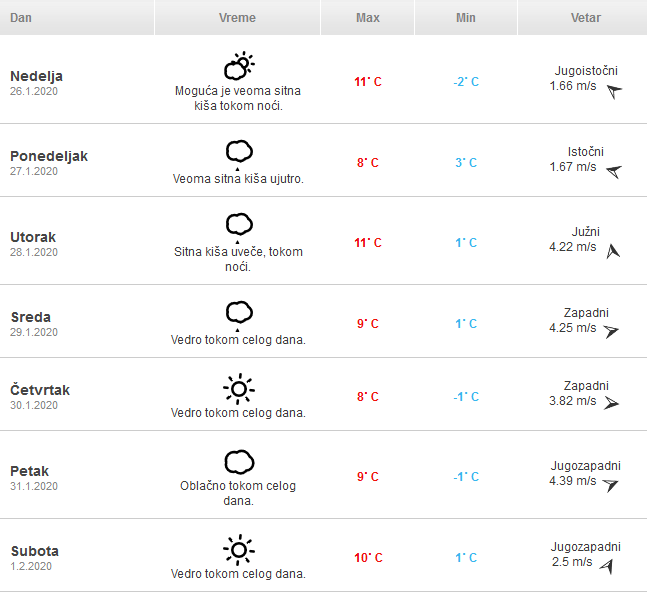Click the "Max" column header
647x596 pixels.
coord(367,18)
